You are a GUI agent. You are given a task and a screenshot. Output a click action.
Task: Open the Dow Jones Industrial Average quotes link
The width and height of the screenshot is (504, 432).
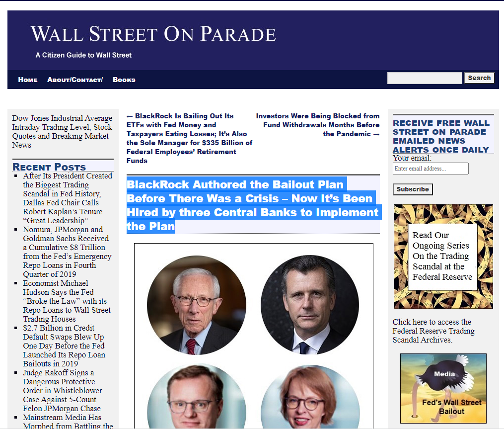pyautogui.click(x=63, y=131)
